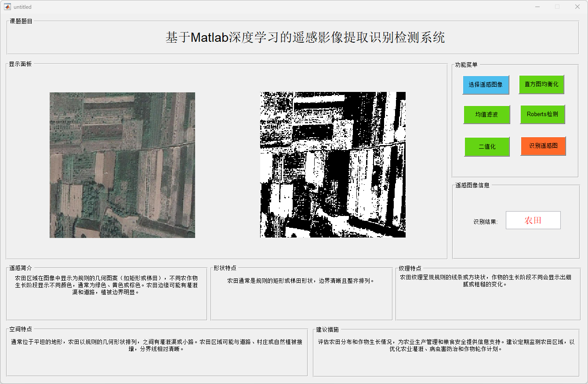Click the 建议措施 description text

click(x=446, y=345)
